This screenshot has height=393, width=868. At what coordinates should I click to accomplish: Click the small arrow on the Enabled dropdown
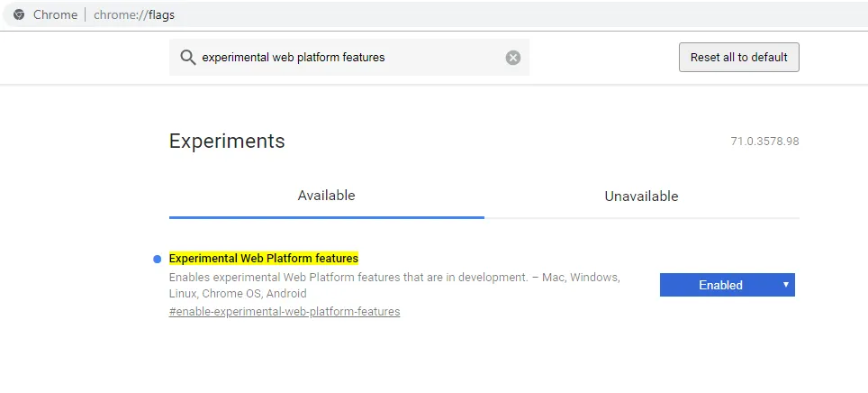pos(785,284)
